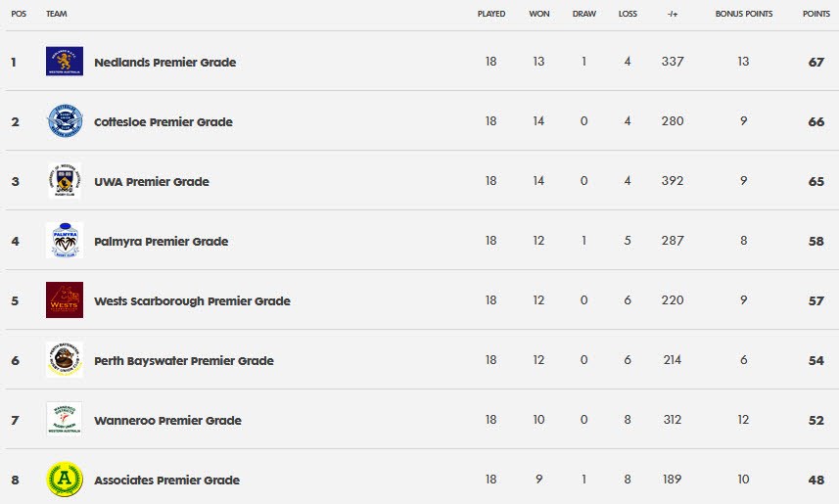Click Wanneroo Premier Grade team name

coord(167,421)
